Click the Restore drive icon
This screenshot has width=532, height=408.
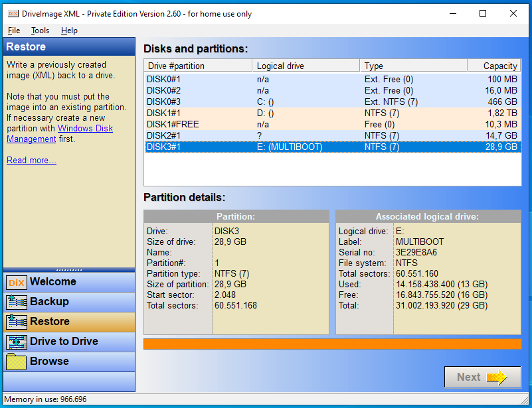(x=17, y=322)
